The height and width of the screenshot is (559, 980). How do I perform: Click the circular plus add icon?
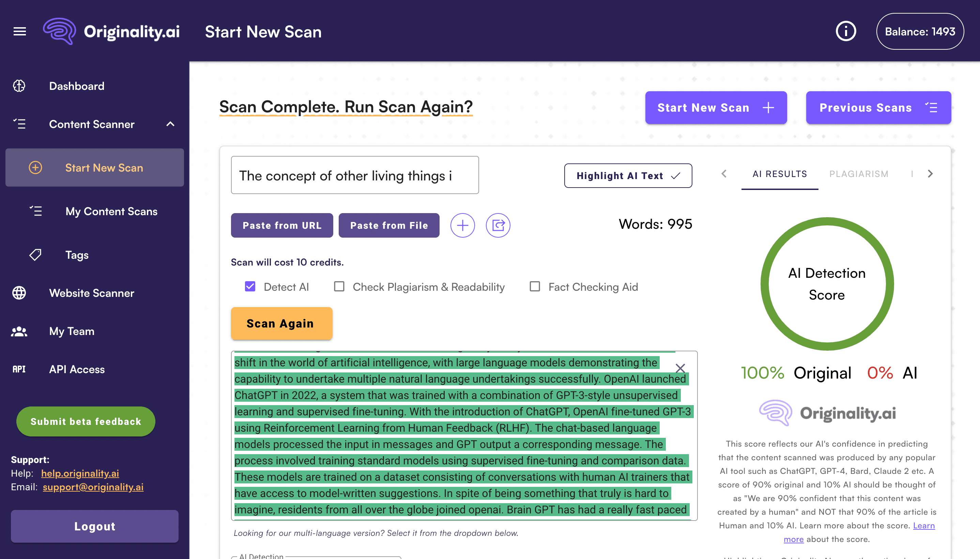click(462, 225)
